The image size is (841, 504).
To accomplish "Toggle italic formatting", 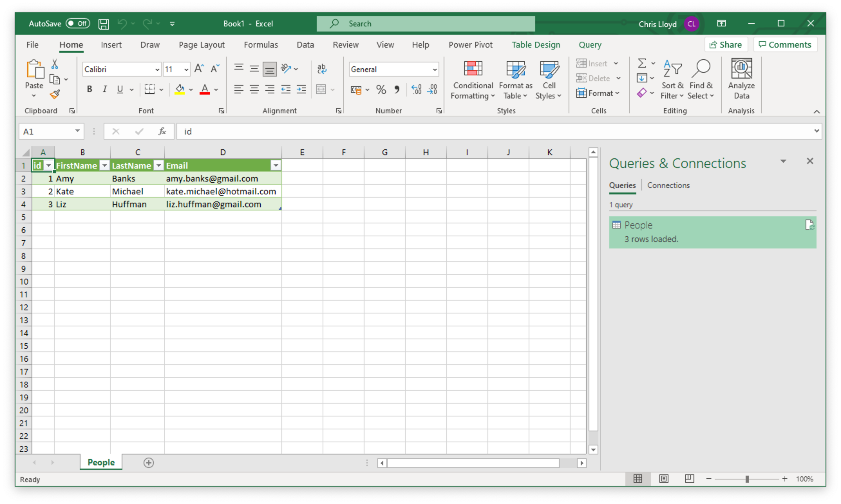I will (x=105, y=89).
